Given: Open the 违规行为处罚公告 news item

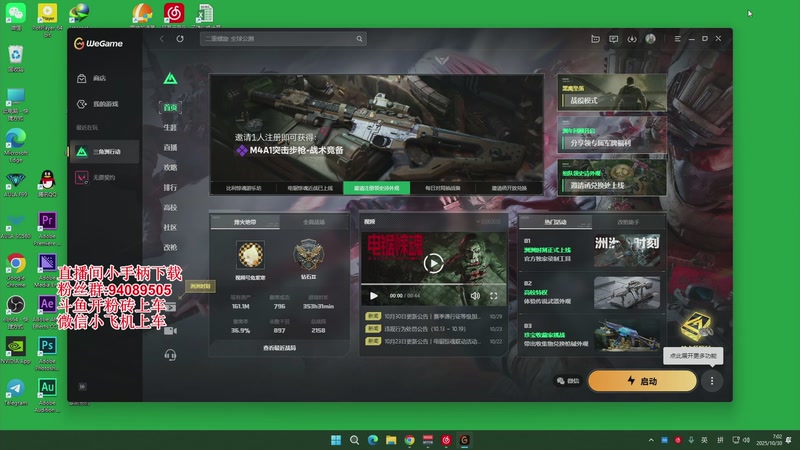Looking at the screenshot, I should [x=433, y=329].
